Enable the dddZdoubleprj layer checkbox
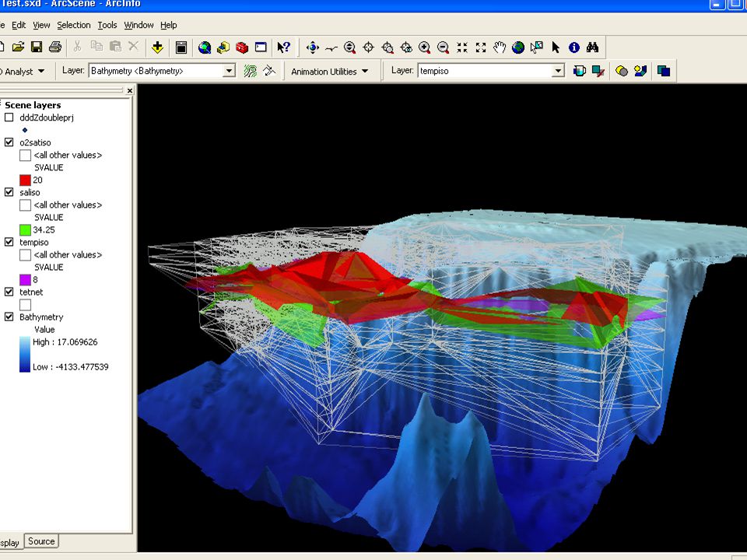 (9, 117)
